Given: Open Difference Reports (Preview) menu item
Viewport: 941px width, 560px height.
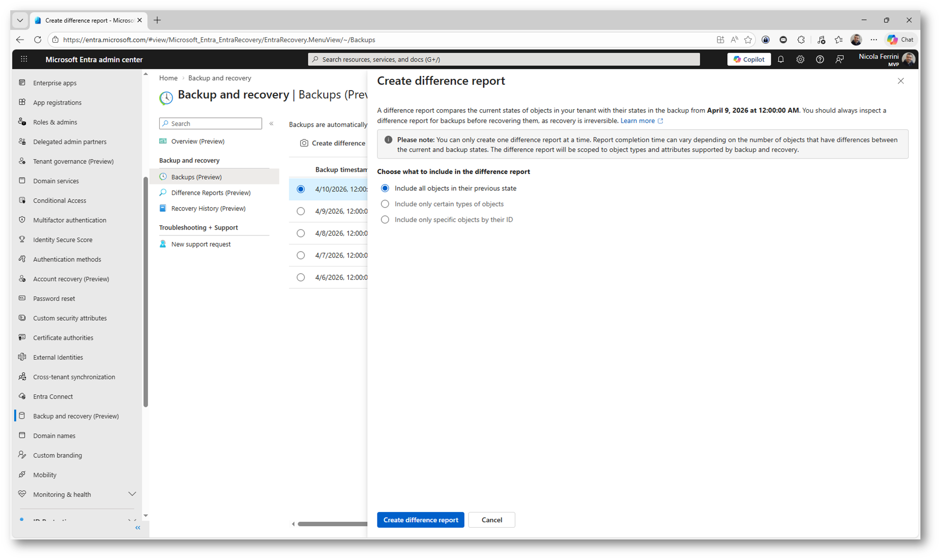Looking at the screenshot, I should pos(211,193).
